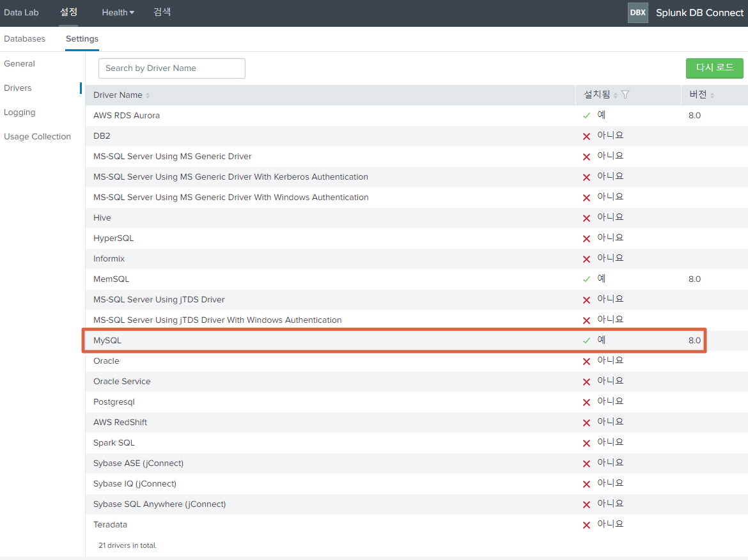Select the Hive driver name
748x560 pixels.
coord(102,218)
